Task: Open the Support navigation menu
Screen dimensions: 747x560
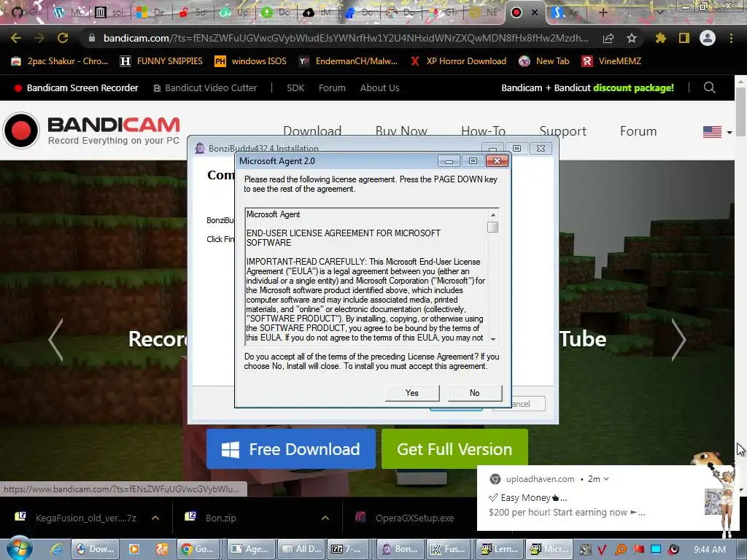Action: coord(562,131)
